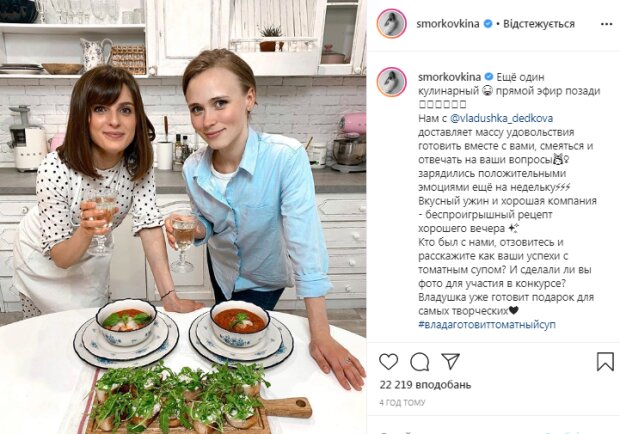Click the verified badge in the header
620x434 pixels.
pos(488,24)
